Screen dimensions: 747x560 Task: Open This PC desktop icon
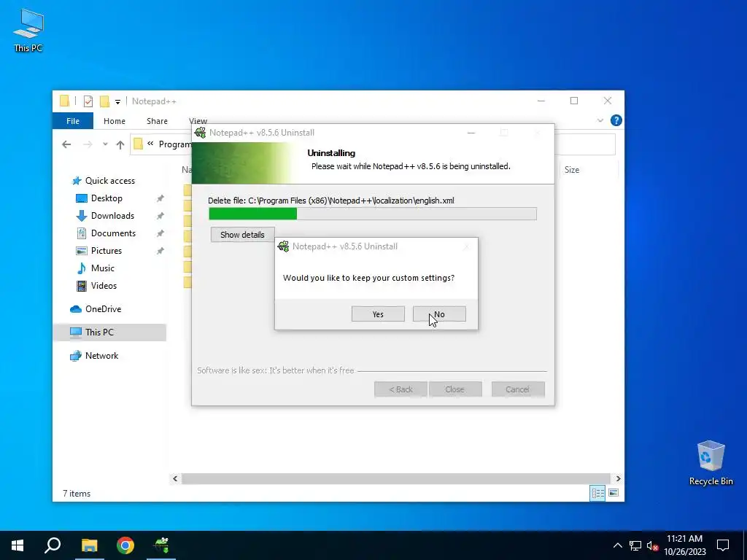pos(28,31)
